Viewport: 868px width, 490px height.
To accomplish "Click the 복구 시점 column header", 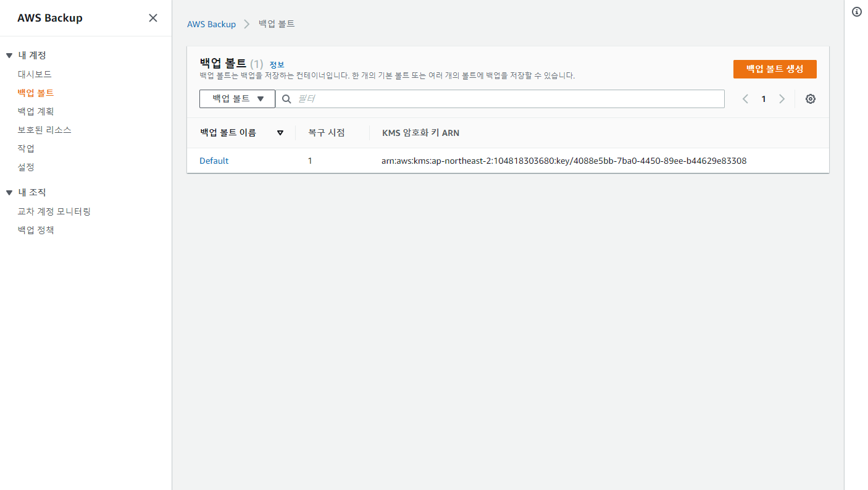I will 326,133.
